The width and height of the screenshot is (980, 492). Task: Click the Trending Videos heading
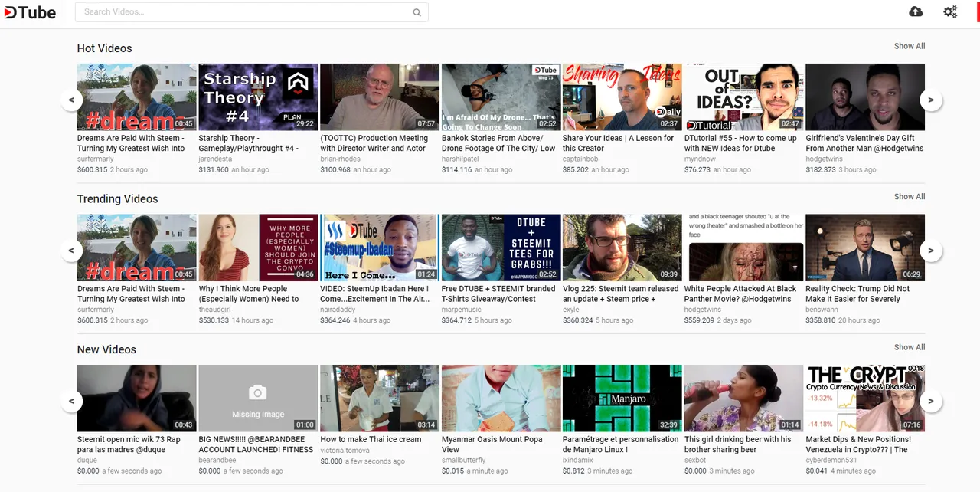pos(117,199)
